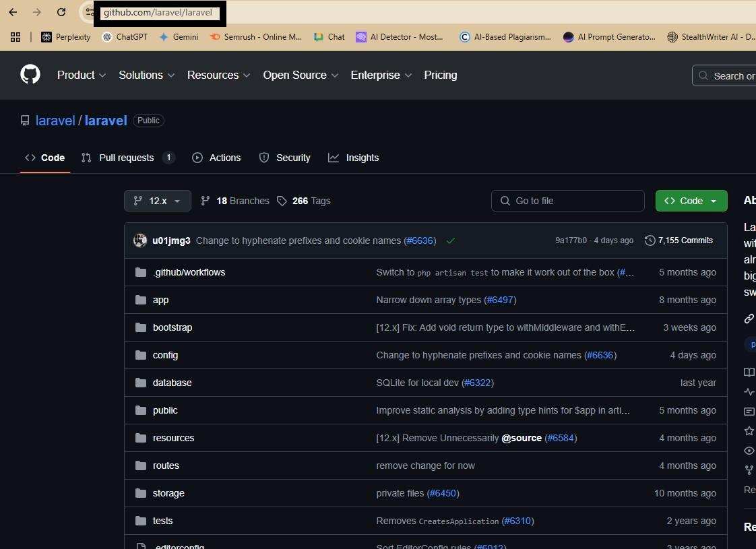Click the folder icon for the config directory
Screen dimensions: 756x549
click(x=140, y=355)
